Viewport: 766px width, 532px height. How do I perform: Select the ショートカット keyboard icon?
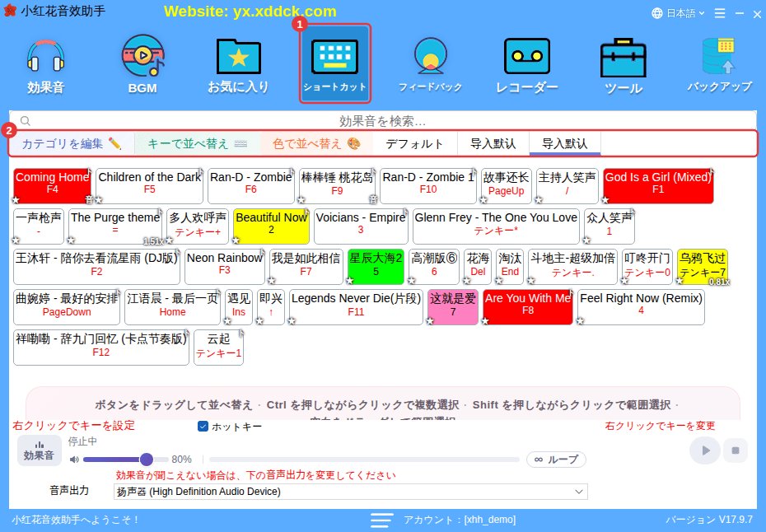(x=334, y=64)
